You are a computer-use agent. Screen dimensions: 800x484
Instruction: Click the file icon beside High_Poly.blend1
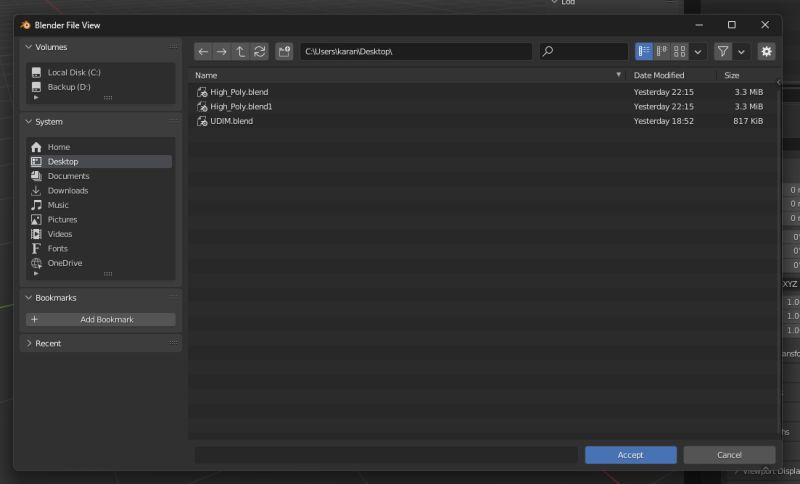click(x=202, y=107)
